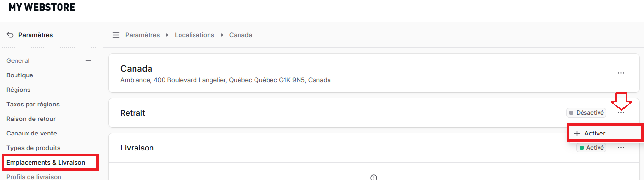Open Types de produits page
Screen dimensions: 644x180
[33, 148]
